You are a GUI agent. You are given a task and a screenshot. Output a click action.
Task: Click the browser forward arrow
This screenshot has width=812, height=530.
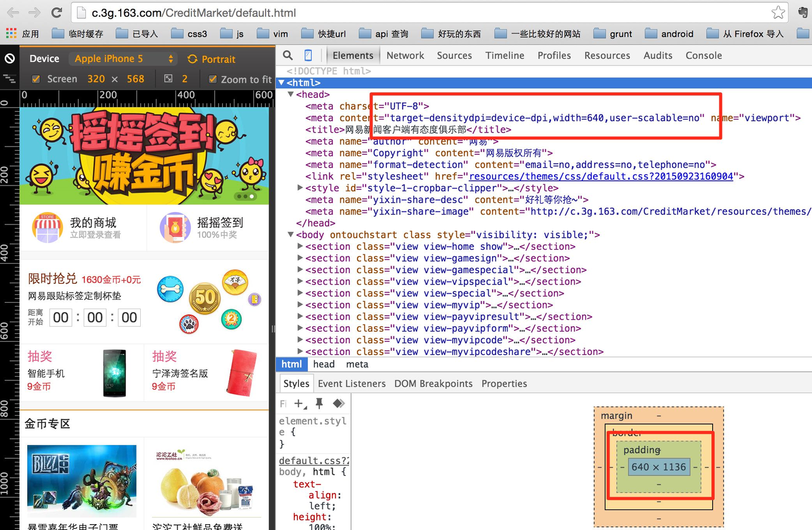pos(35,12)
